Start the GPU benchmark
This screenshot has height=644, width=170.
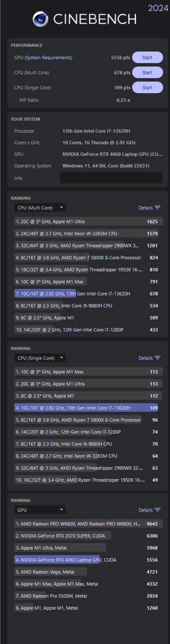pos(147,58)
